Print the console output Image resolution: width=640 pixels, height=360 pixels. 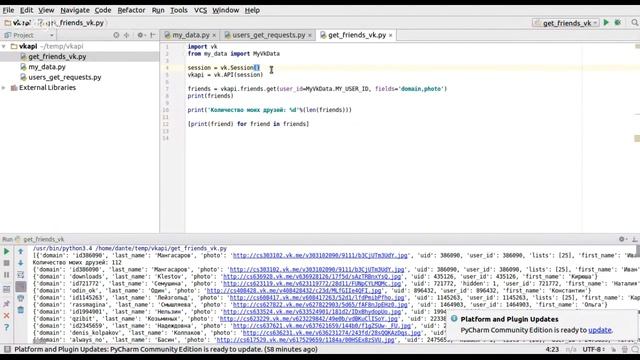coord(21,299)
